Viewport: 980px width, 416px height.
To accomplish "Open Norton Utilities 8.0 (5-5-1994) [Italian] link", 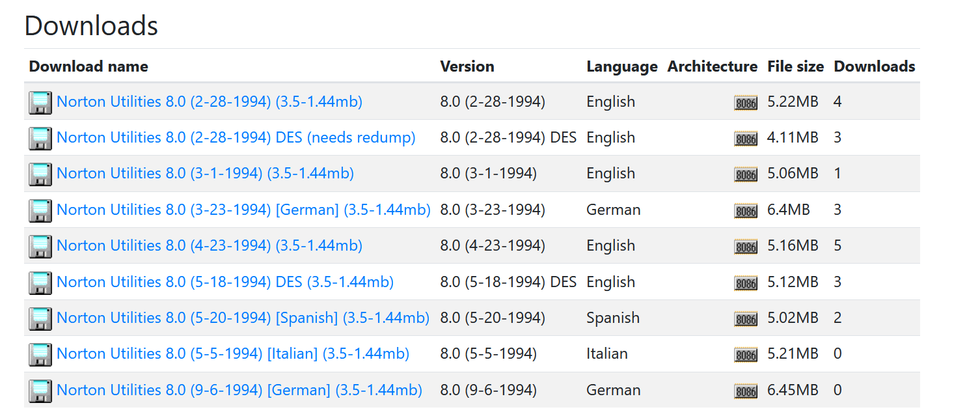I will click(x=233, y=354).
